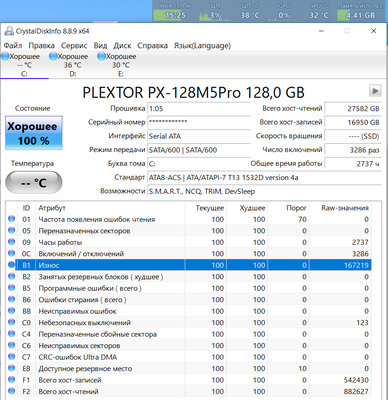The width and height of the screenshot is (388, 400).
Task: Open the Сервис menu
Action: pyautogui.click(x=74, y=45)
